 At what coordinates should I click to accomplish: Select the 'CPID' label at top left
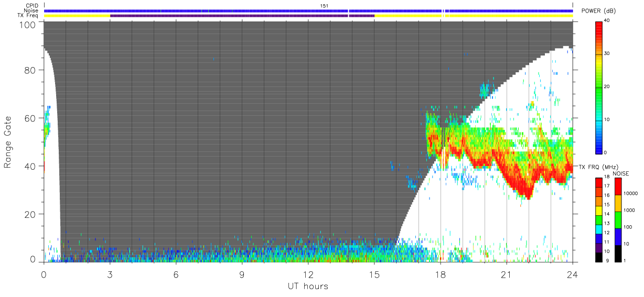point(33,5)
